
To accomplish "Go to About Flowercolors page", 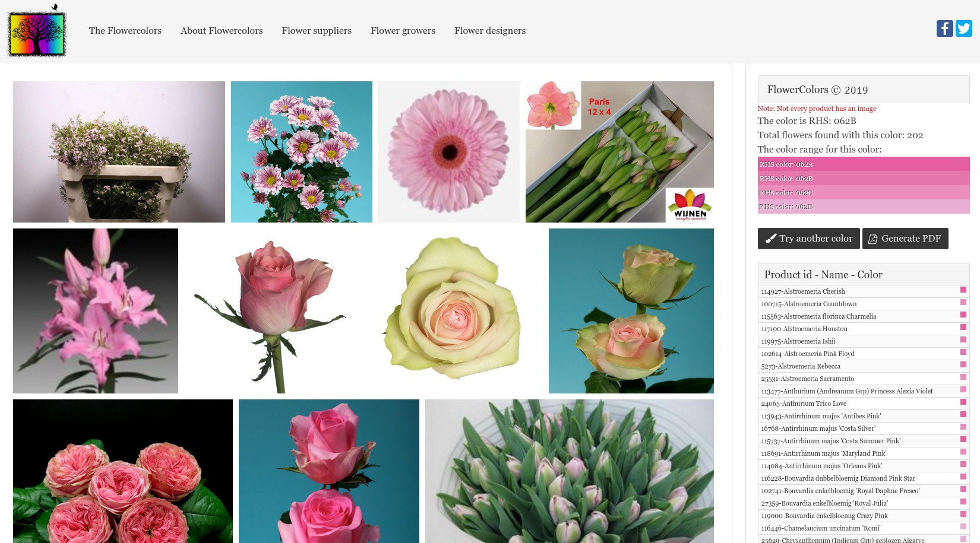I will pos(221,31).
